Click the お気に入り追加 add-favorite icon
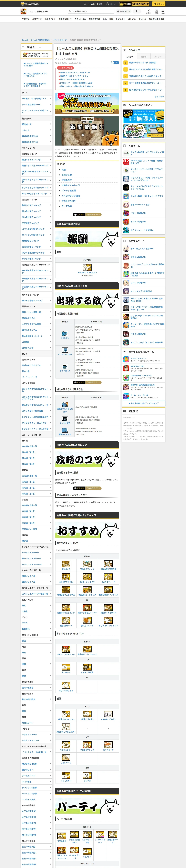186x868 pixels. point(124,11)
